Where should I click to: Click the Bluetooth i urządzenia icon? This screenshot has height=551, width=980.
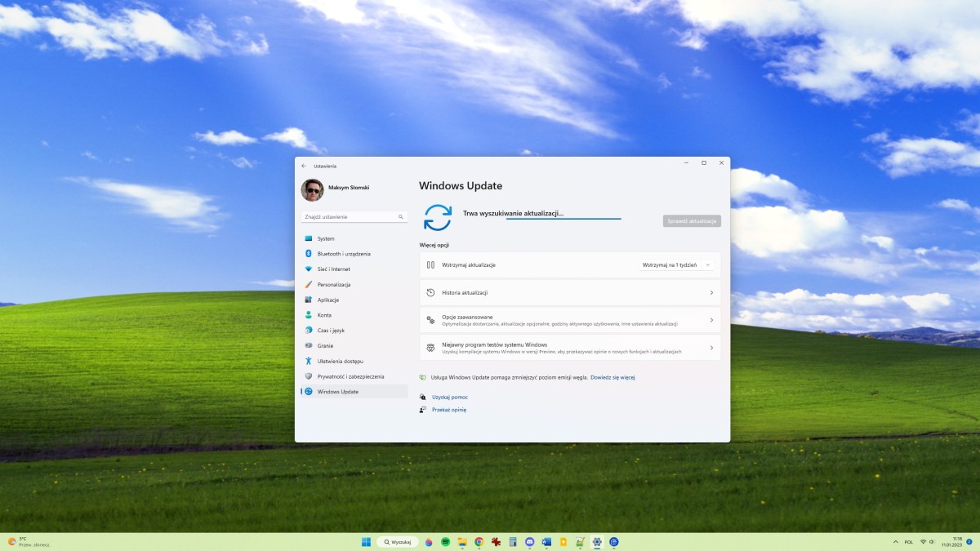pyautogui.click(x=309, y=254)
